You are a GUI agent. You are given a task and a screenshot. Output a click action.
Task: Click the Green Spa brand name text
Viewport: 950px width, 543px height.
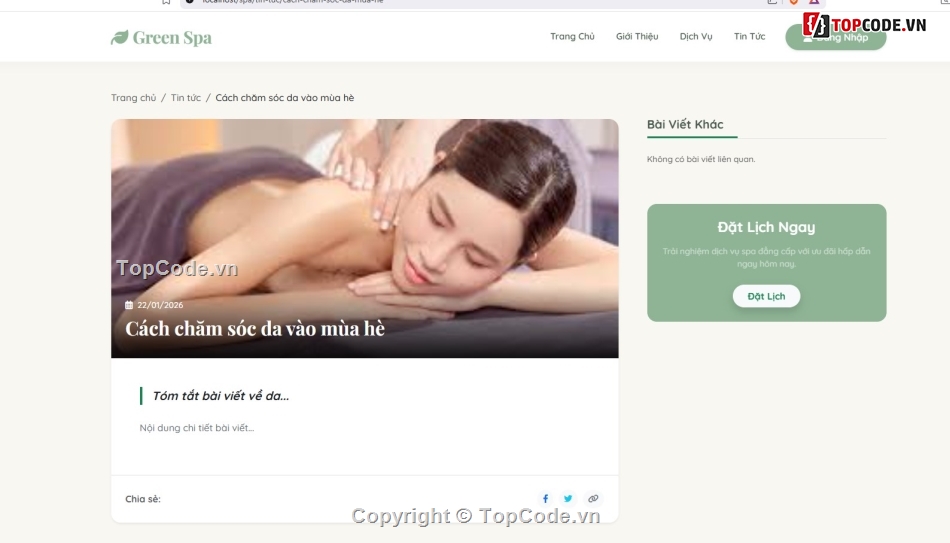pyautogui.click(x=172, y=38)
